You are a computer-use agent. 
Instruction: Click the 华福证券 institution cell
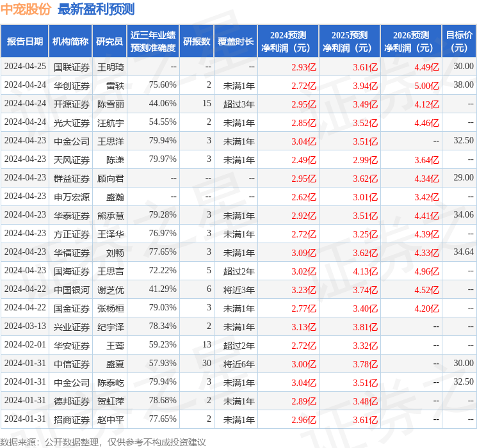[72, 253]
